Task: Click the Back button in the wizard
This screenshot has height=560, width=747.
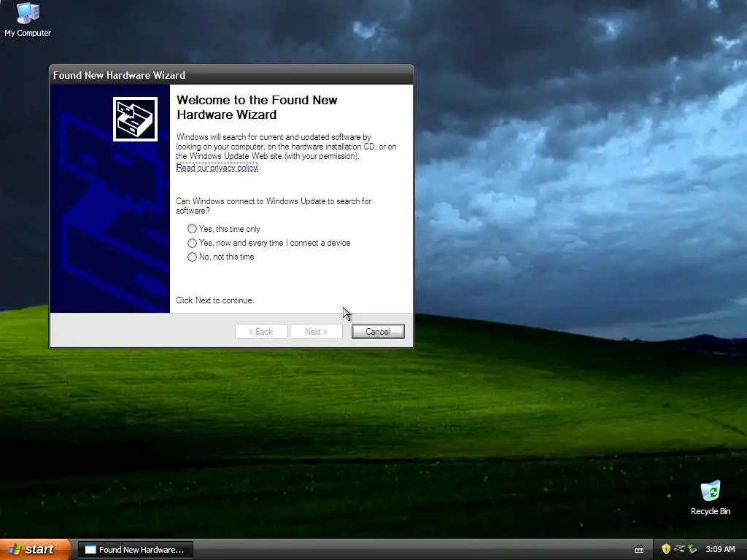Action: click(x=261, y=332)
